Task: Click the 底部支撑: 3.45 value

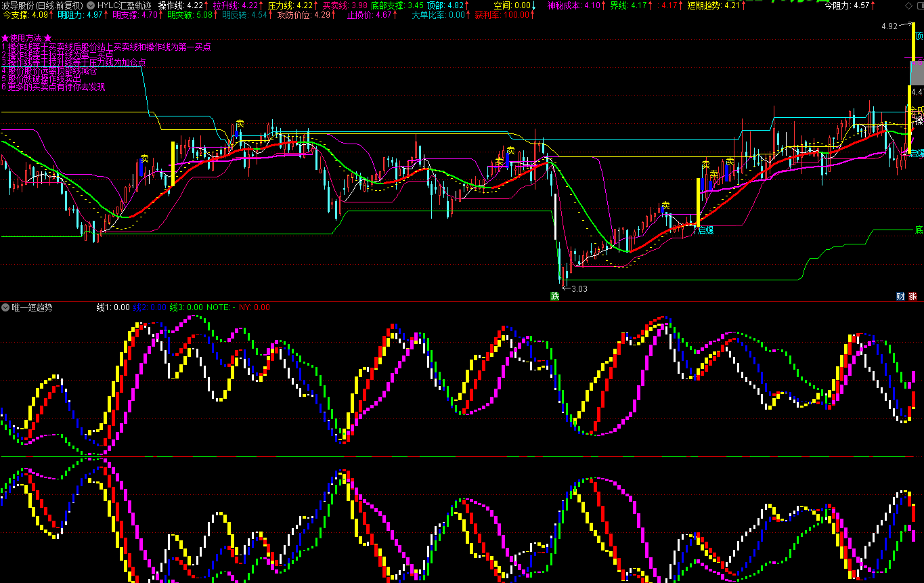Action: click(397, 5)
